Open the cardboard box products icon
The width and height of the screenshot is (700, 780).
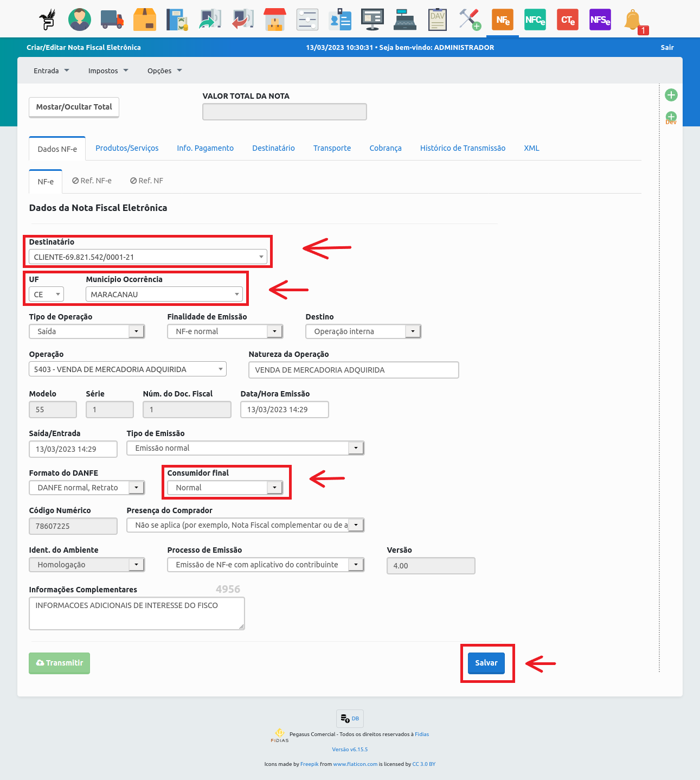tap(145, 20)
